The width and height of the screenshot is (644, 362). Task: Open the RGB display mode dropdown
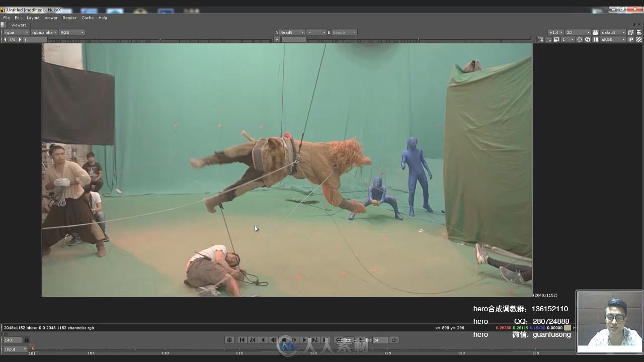point(72,32)
